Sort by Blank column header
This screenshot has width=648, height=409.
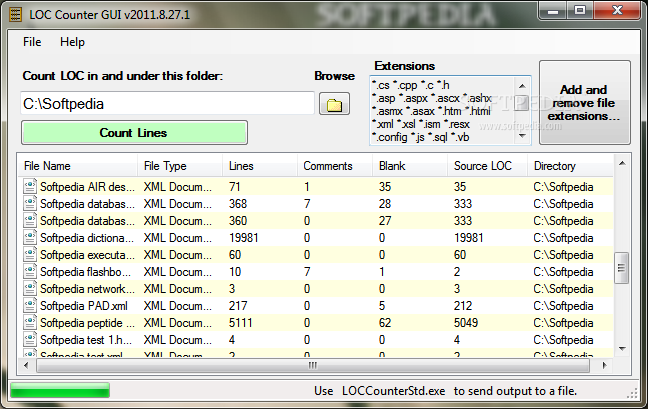410,166
